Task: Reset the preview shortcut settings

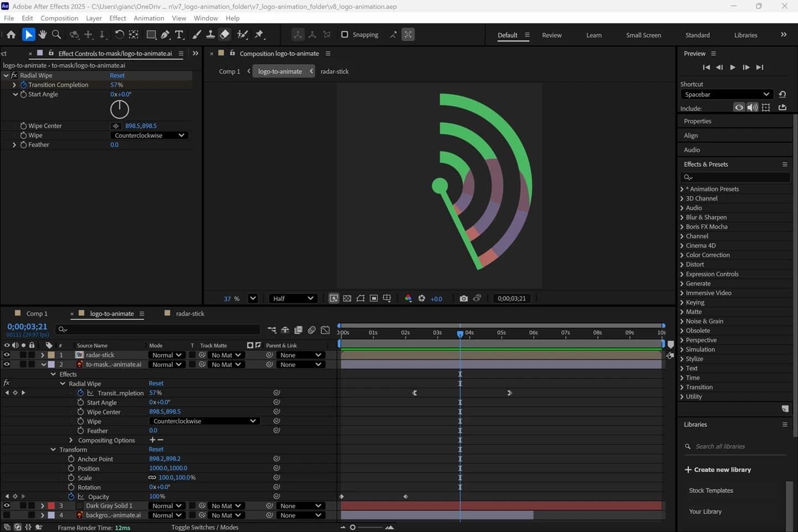Action: [782, 94]
